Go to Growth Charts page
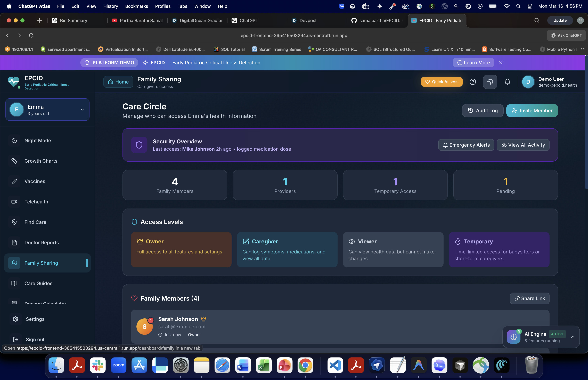 coord(41,161)
